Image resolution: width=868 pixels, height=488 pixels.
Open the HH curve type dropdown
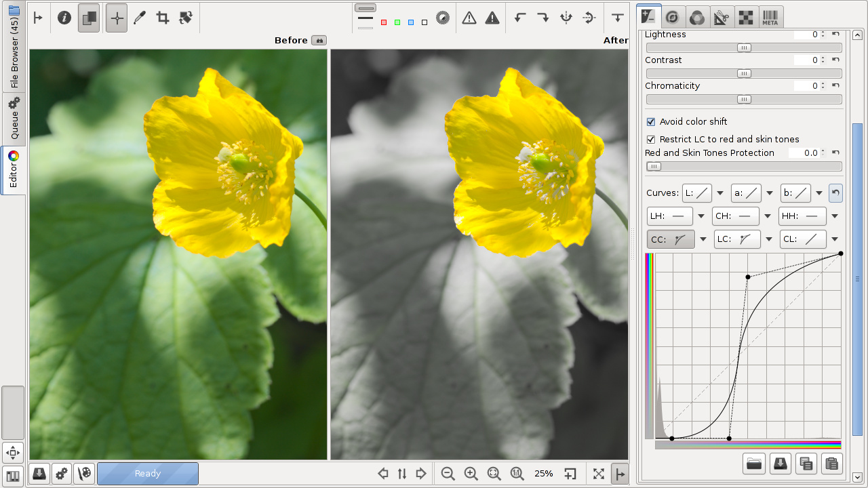835,217
